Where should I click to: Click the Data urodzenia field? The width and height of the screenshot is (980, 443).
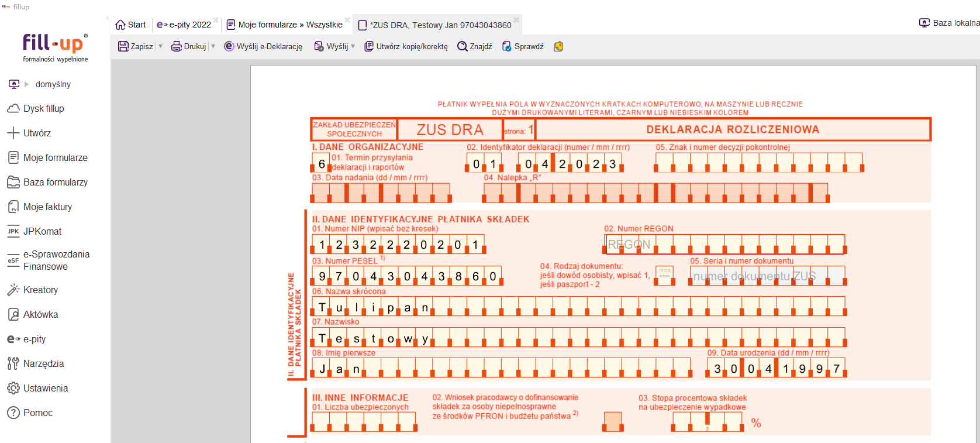coord(777,368)
